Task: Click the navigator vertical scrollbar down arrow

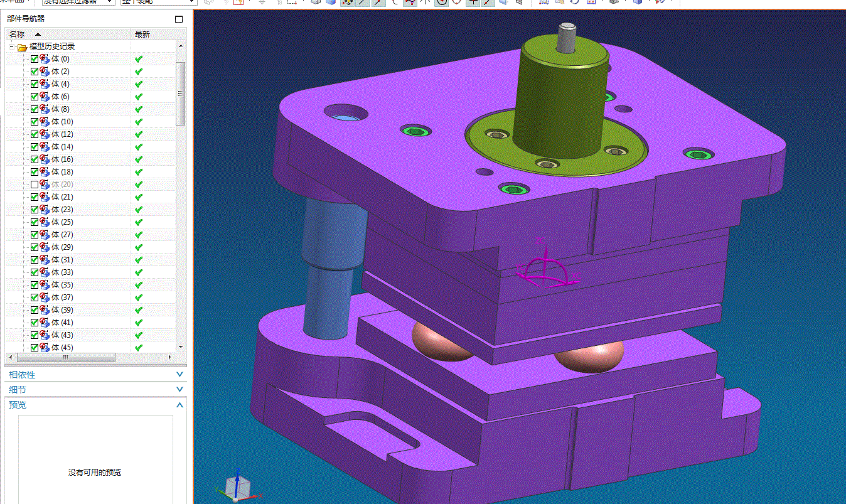Action: coord(181,346)
